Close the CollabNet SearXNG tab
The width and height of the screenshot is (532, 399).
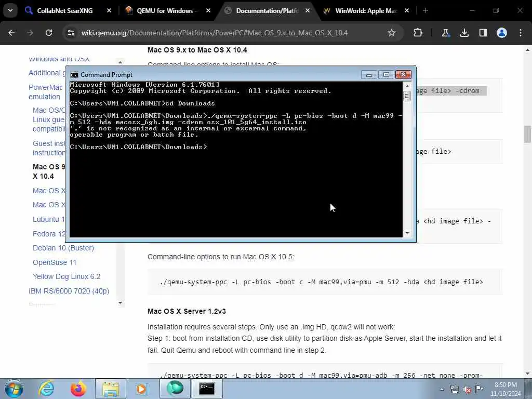click(109, 11)
